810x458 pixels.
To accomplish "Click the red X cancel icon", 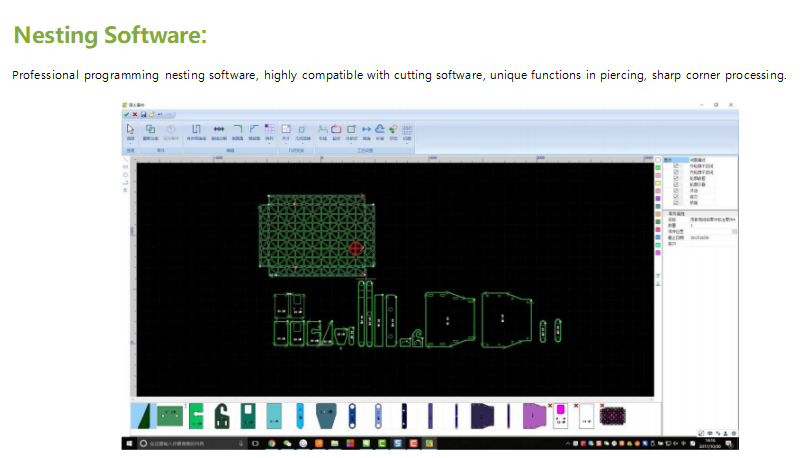I will coord(133,114).
